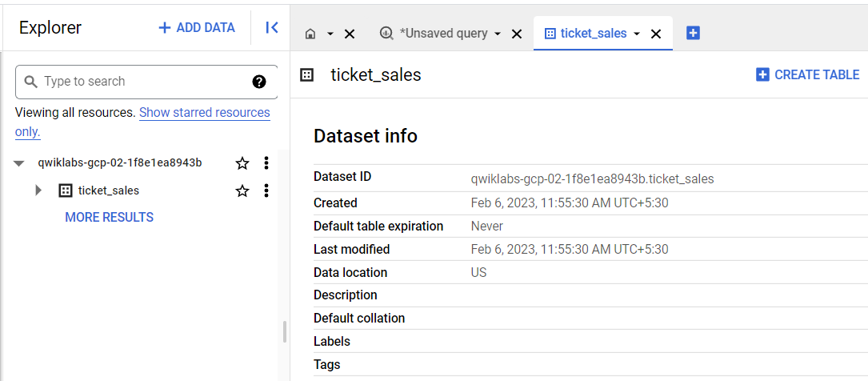Click the ticket_sales page heading text

[x=376, y=74]
